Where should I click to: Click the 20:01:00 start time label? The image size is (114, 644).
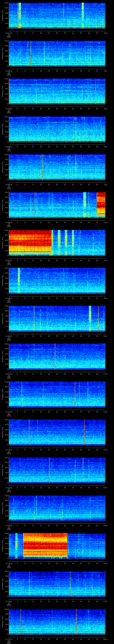pos(9,33)
